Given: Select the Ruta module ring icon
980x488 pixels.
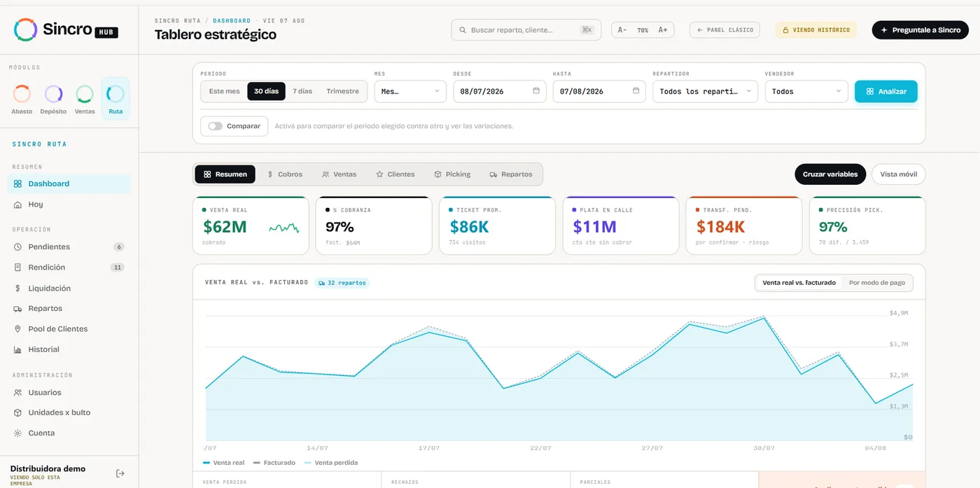Looking at the screenshot, I should (x=115, y=94).
